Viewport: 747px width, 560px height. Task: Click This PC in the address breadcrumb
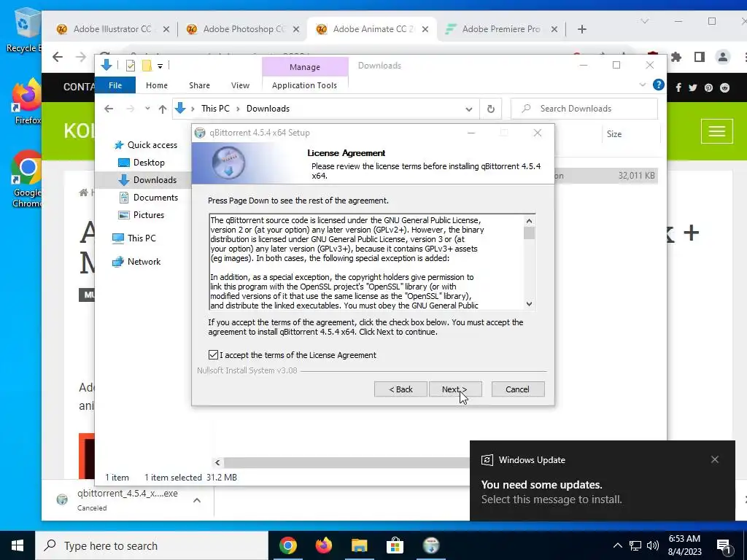click(x=215, y=109)
